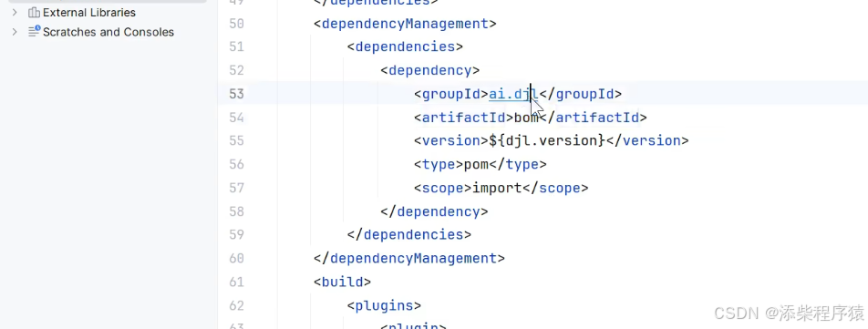Open External Libraries in project tree

coord(89,12)
